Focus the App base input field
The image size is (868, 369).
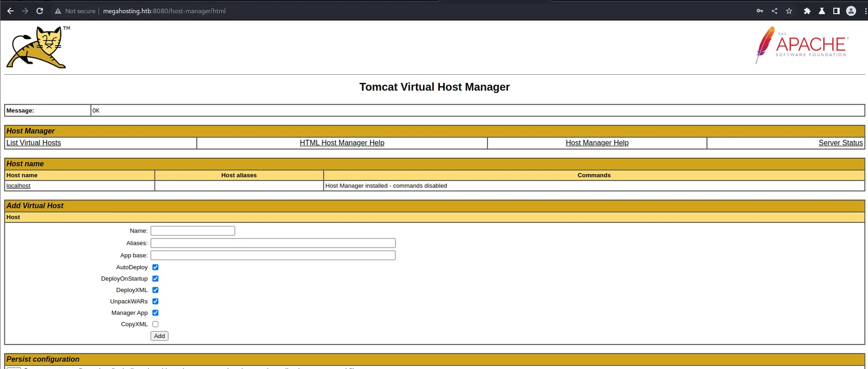coord(273,255)
